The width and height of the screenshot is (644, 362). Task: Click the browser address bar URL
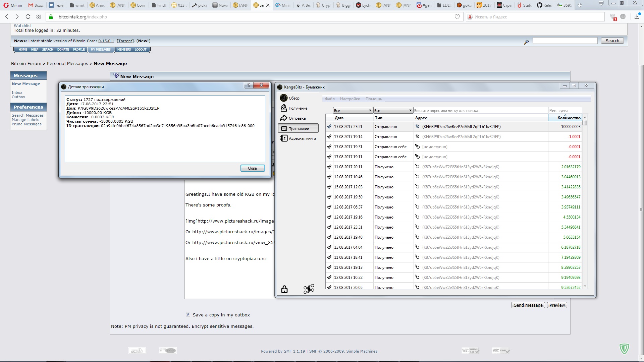[83, 17]
